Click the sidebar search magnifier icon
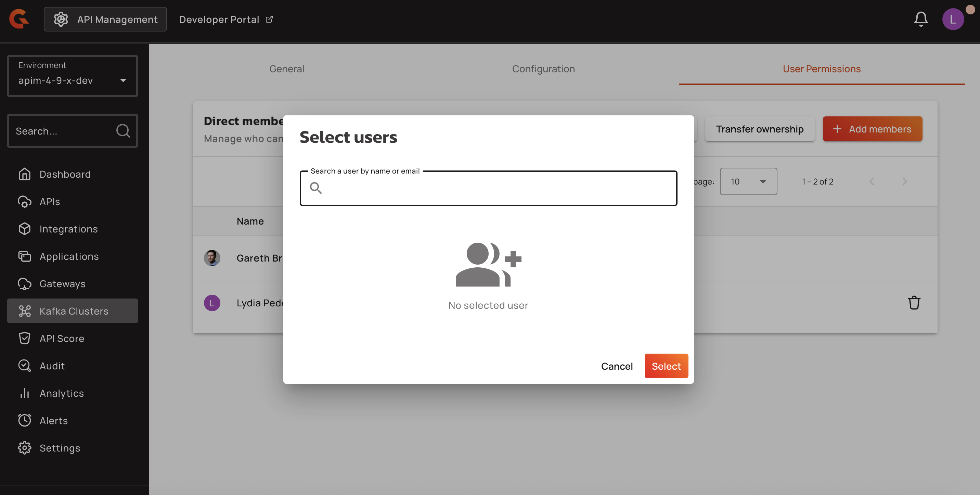 (123, 131)
